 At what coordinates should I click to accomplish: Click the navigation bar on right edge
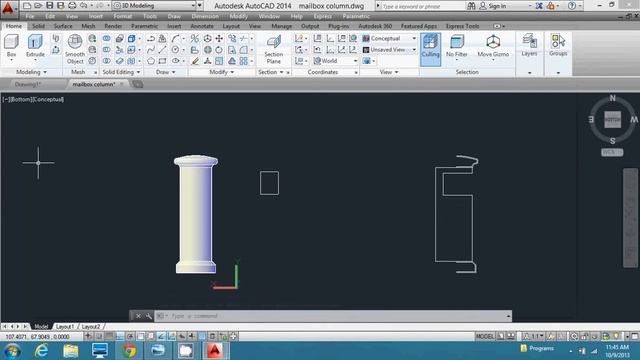tap(630, 218)
